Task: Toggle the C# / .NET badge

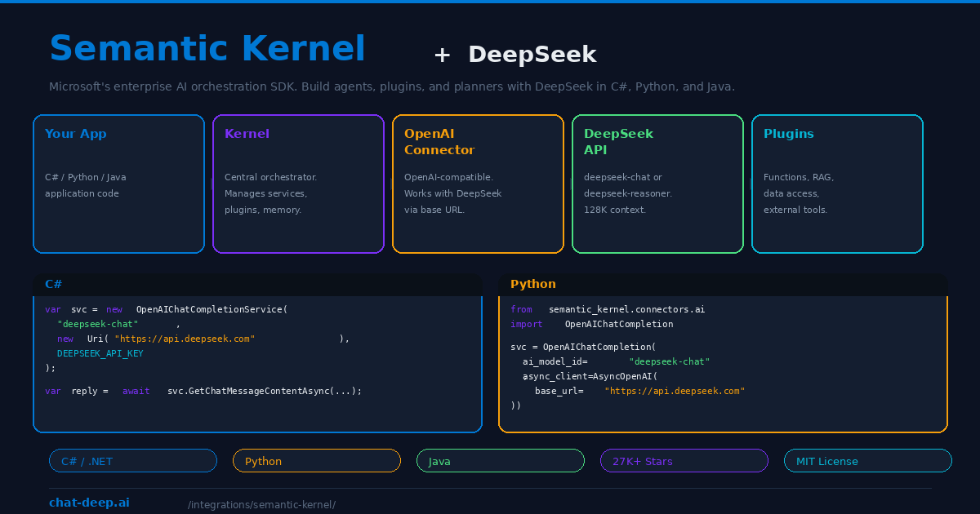Action: [132, 460]
